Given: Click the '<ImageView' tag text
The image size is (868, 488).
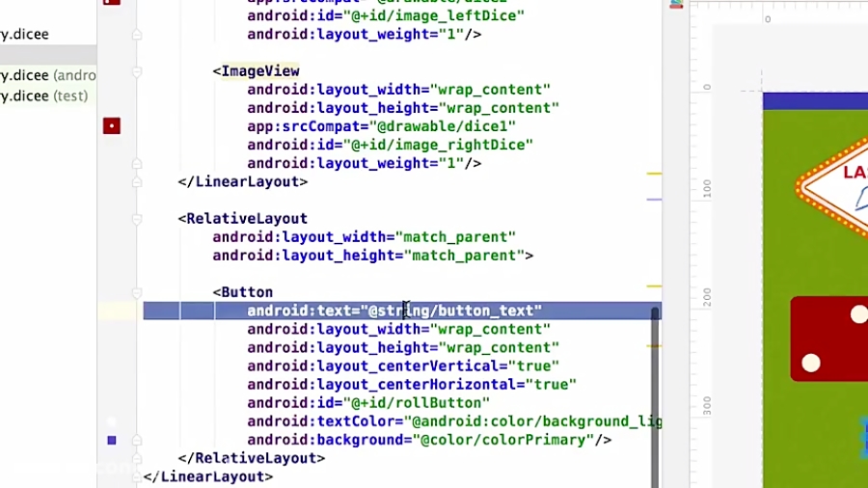Looking at the screenshot, I should (256, 71).
